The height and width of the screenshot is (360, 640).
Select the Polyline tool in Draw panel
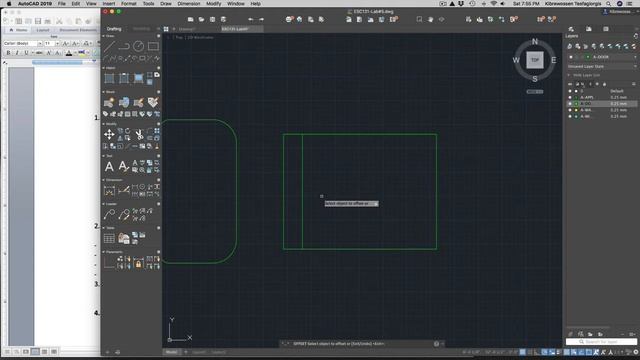(124, 46)
